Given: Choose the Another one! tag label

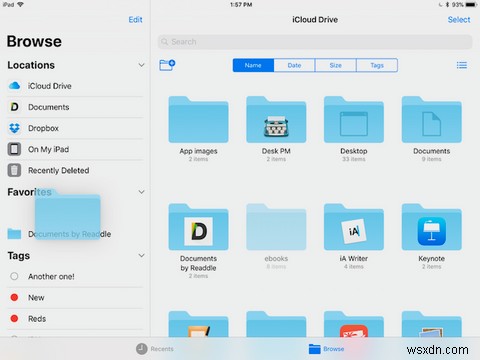Looking at the screenshot, I should tap(51, 277).
